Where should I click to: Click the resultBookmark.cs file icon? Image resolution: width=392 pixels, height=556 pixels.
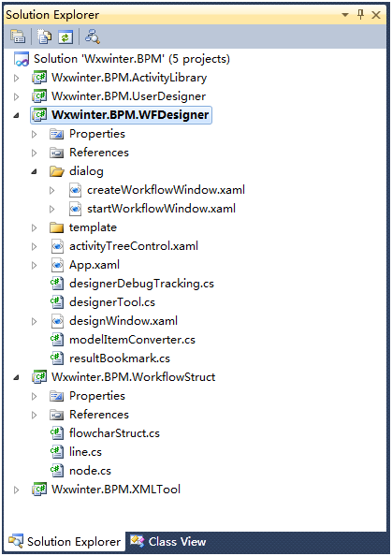57,358
